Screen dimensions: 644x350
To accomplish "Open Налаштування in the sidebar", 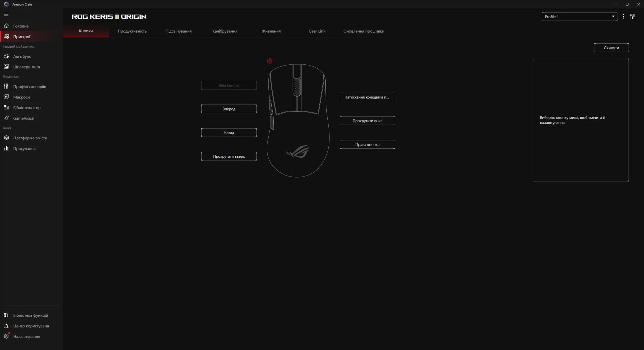I will tap(31, 336).
